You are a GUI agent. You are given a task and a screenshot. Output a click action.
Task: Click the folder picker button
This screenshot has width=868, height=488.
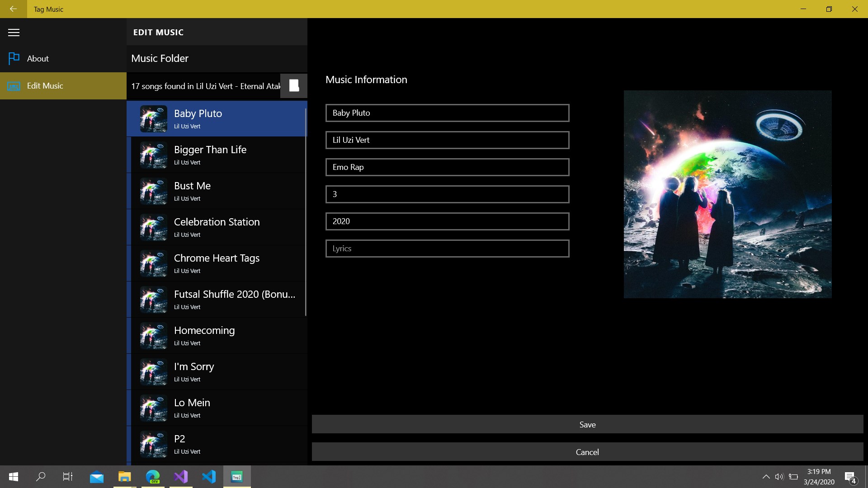tap(294, 86)
